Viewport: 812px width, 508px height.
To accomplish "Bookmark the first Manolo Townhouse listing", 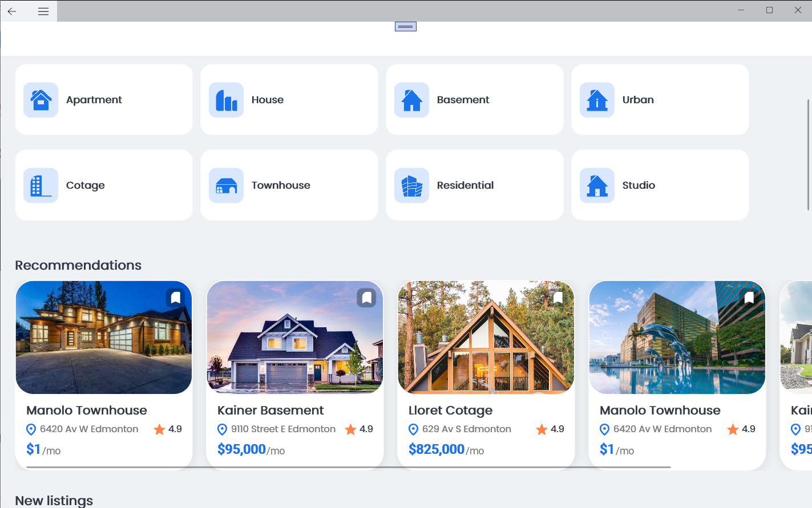I will [x=176, y=298].
